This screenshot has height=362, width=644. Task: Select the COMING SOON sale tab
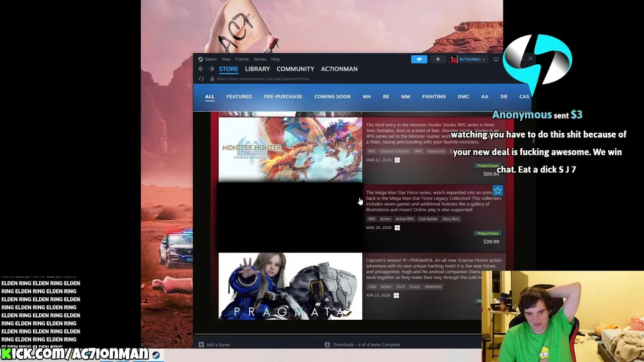pyautogui.click(x=332, y=97)
